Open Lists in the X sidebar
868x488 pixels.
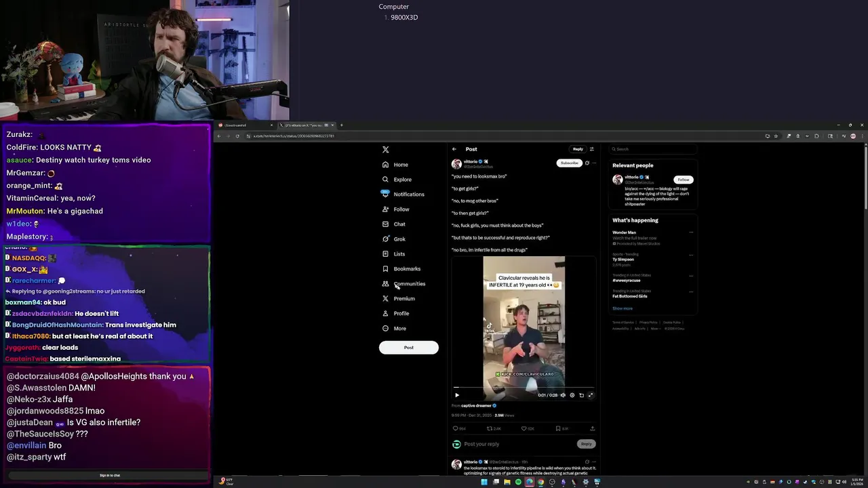point(393,254)
